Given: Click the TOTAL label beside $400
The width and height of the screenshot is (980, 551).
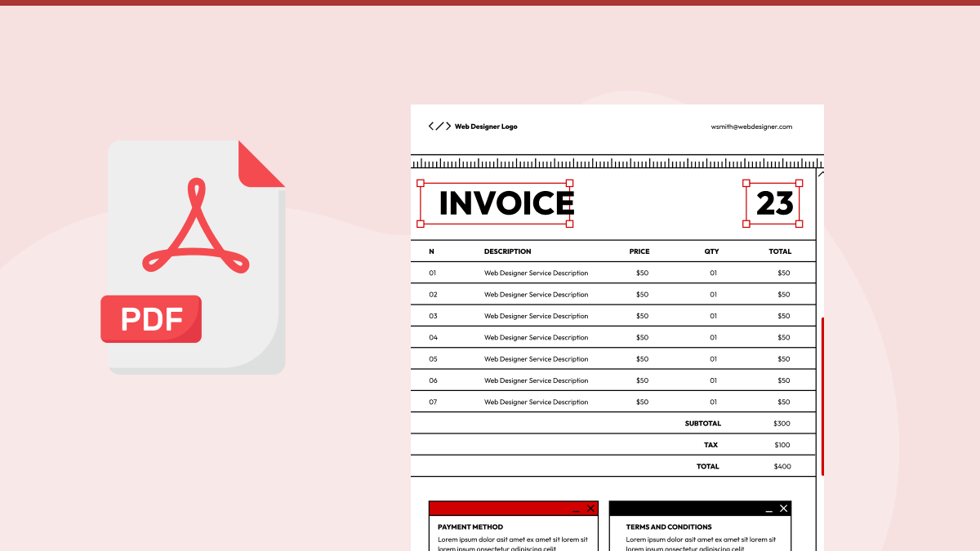Looking at the screenshot, I should point(708,466).
